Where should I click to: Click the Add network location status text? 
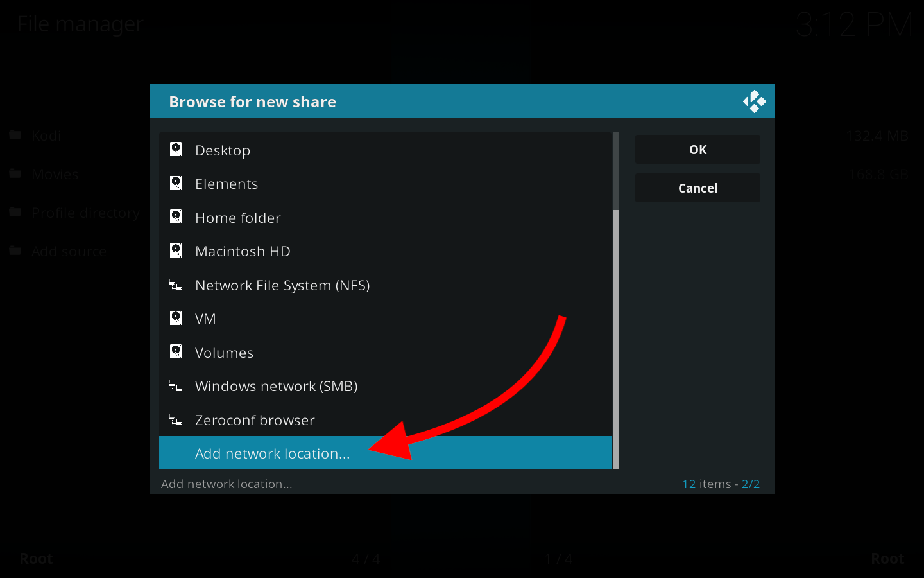226,484
